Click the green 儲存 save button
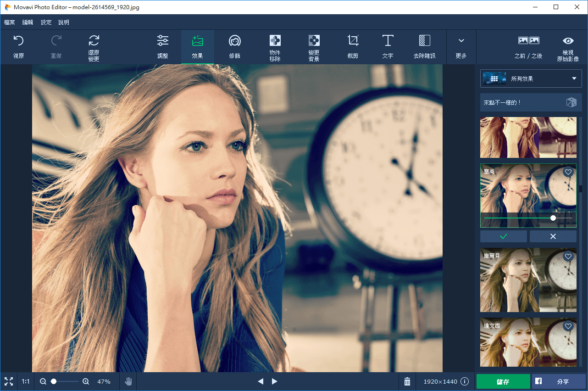 click(503, 381)
